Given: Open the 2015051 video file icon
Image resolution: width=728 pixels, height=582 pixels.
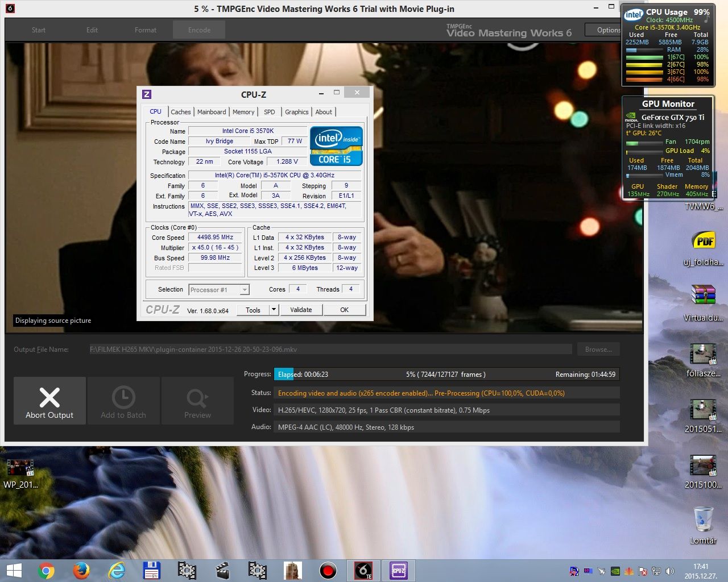Looking at the screenshot, I should pyautogui.click(x=704, y=415).
